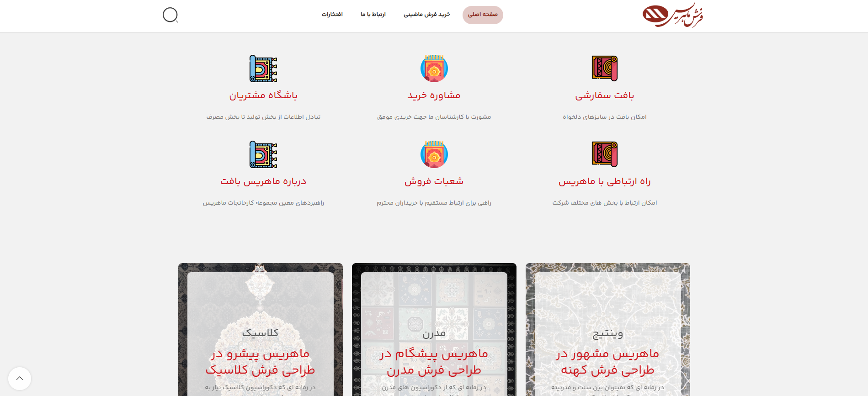Screen dimensions: 868x396
Task: Click the rolled carpet icon above باشگاه مشتریان
Action: (x=263, y=69)
